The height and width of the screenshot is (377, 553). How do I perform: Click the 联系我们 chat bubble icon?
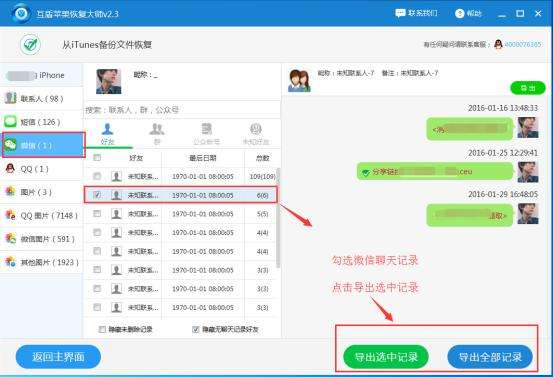[x=400, y=13]
